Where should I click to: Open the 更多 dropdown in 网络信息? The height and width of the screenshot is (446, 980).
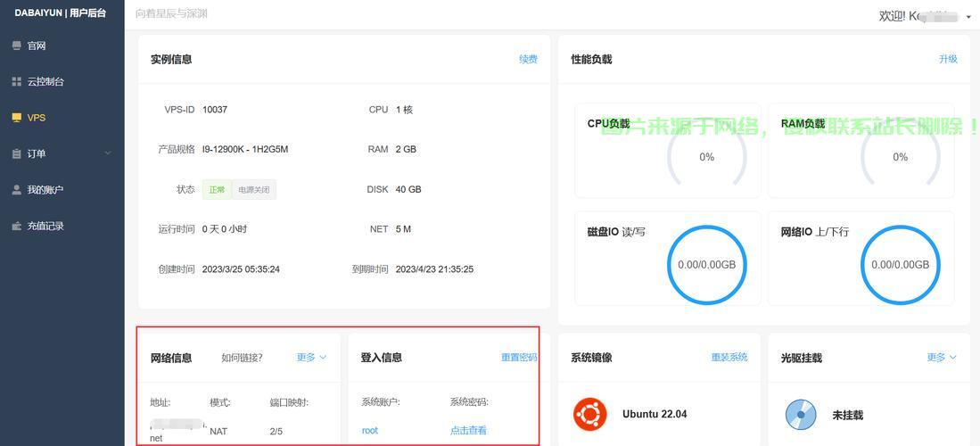pyautogui.click(x=311, y=358)
